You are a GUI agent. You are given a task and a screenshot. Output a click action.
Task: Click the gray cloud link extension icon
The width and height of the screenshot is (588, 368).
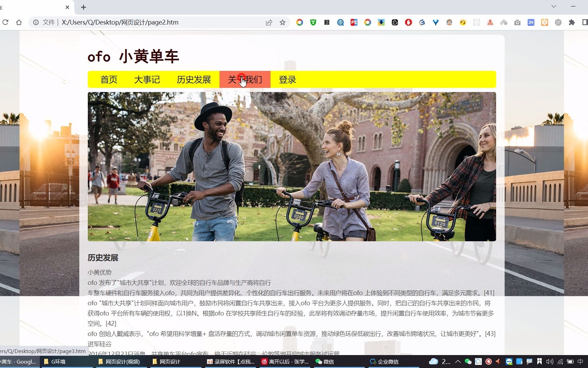pyautogui.click(x=504, y=22)
